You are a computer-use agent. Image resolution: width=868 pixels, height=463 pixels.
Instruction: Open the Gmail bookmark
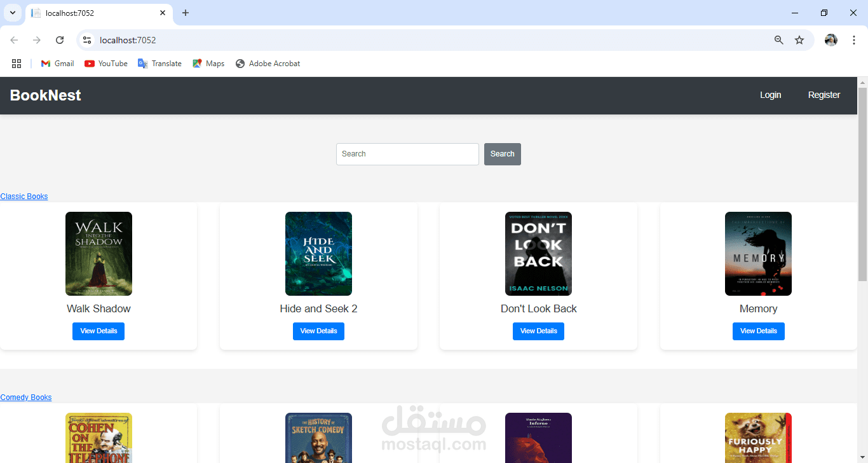(57, 64)
